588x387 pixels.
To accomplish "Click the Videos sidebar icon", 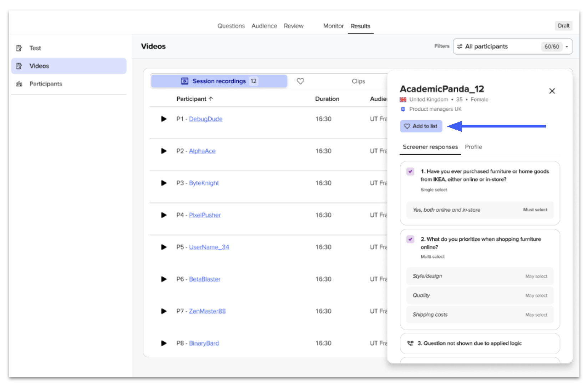I will click(19, 66).
